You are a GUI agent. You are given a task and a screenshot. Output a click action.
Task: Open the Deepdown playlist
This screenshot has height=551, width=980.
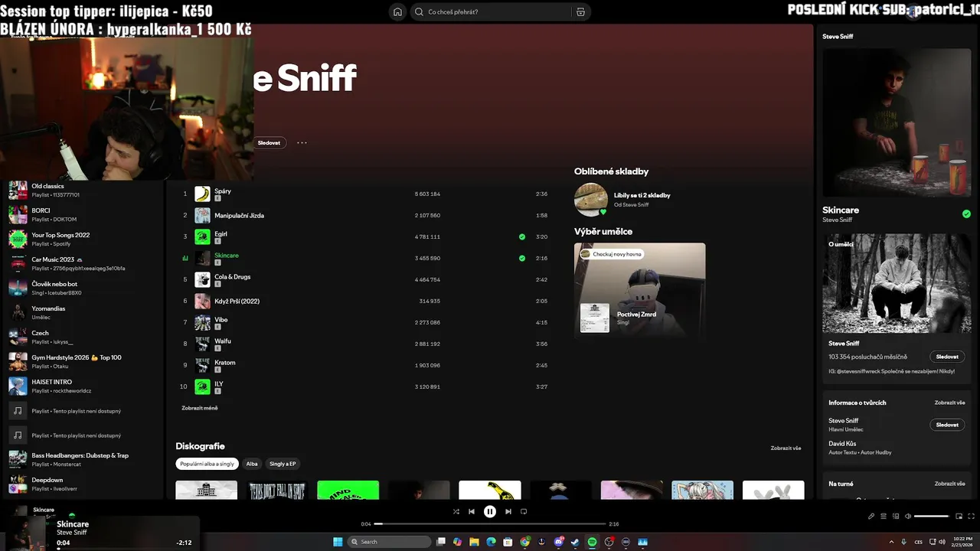84,484
